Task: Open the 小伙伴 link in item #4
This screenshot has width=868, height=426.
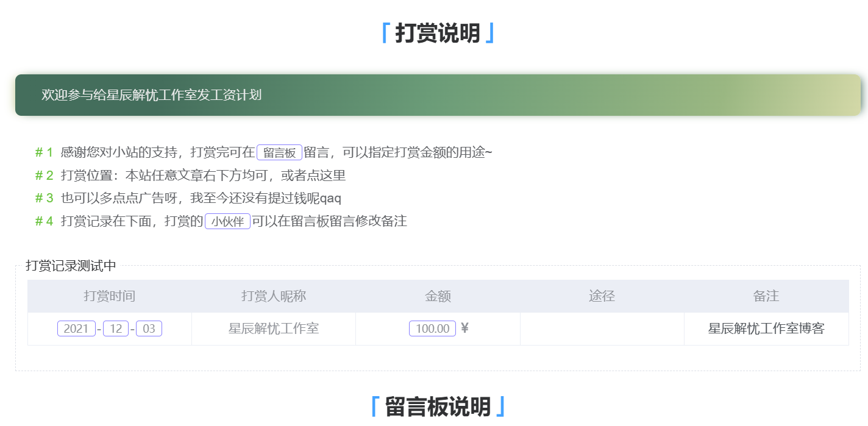Action: (x=228, y=221)
